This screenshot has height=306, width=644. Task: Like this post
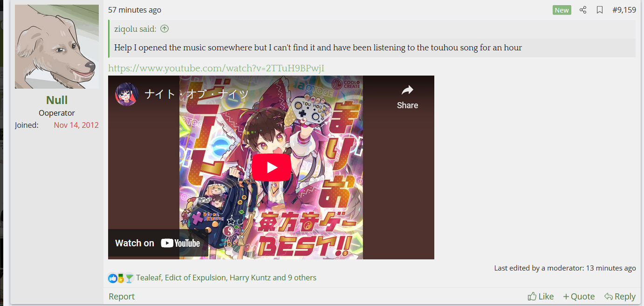point(541,296)
